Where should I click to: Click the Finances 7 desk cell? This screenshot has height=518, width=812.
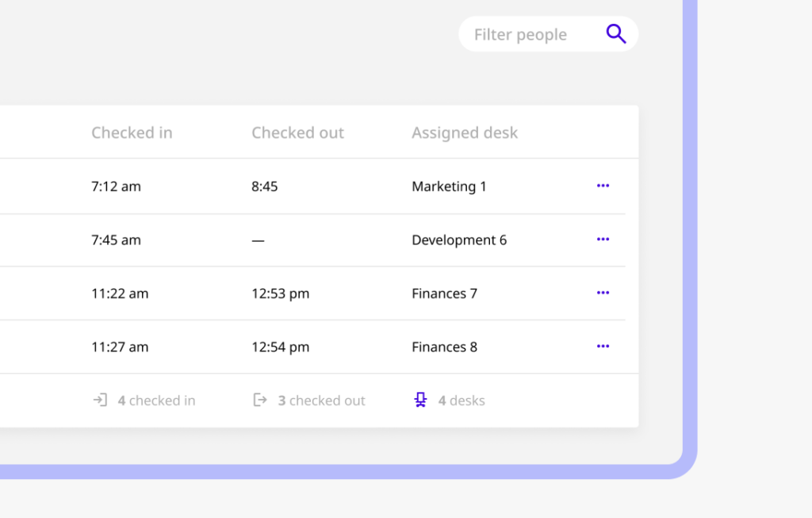click(x=444, y=294)
